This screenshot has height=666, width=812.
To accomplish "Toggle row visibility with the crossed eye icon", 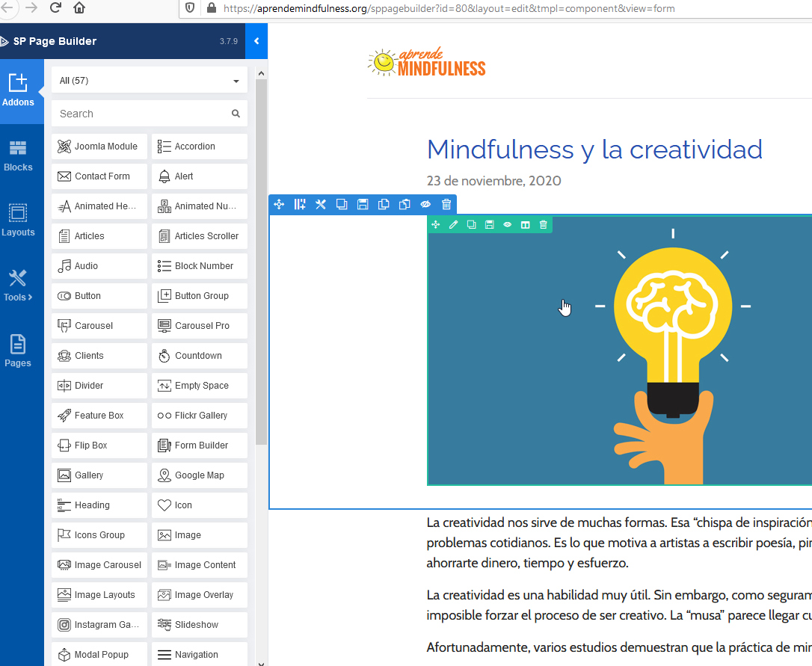I will [425, 205].
